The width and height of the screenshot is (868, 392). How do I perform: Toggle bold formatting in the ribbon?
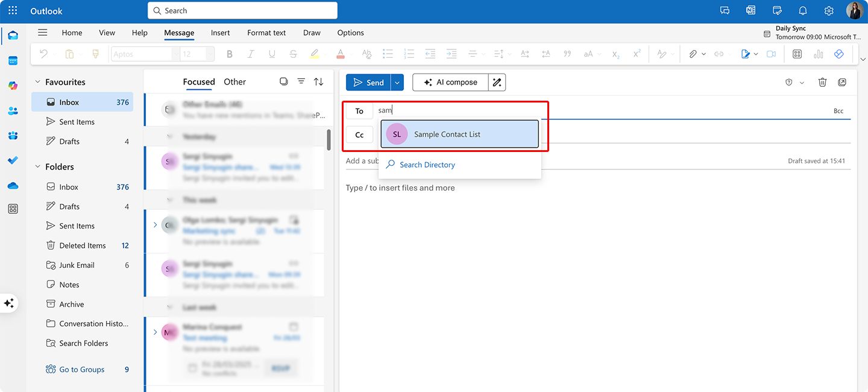click(x=229, y=54)
